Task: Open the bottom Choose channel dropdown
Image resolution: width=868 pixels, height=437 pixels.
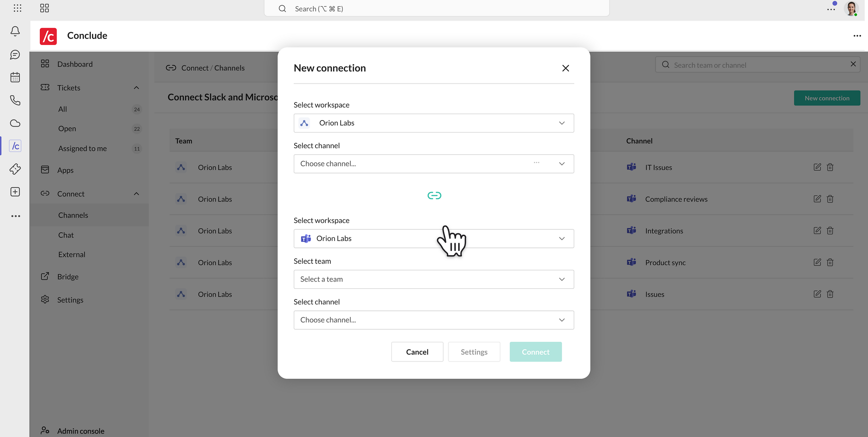Action: click(434, 320)
